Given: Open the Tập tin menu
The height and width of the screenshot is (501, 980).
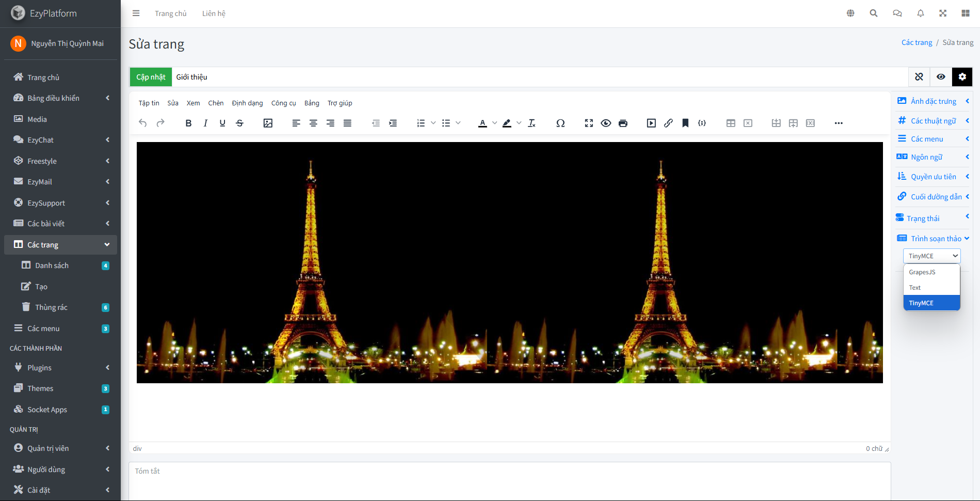Looking at the screenshot, I should 149,103.
